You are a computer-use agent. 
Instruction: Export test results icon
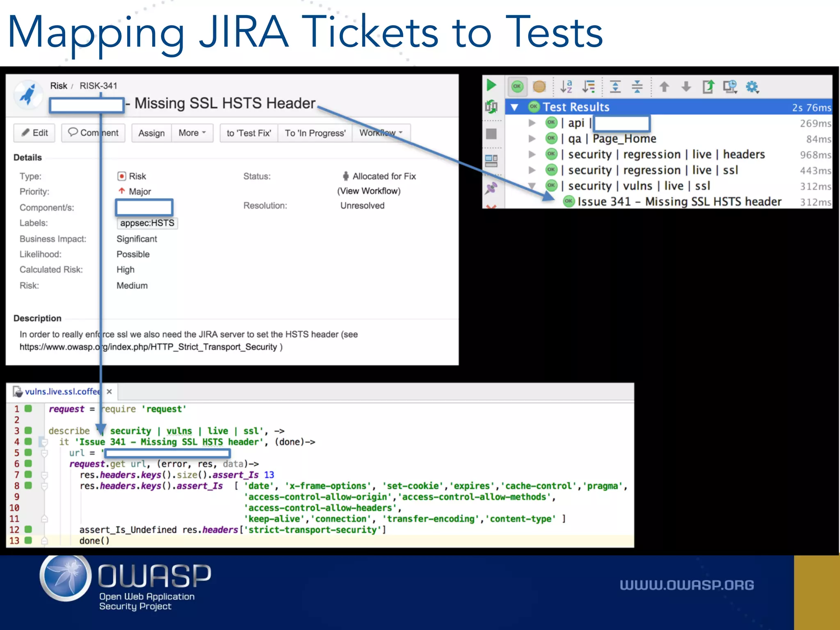(708, 87)
